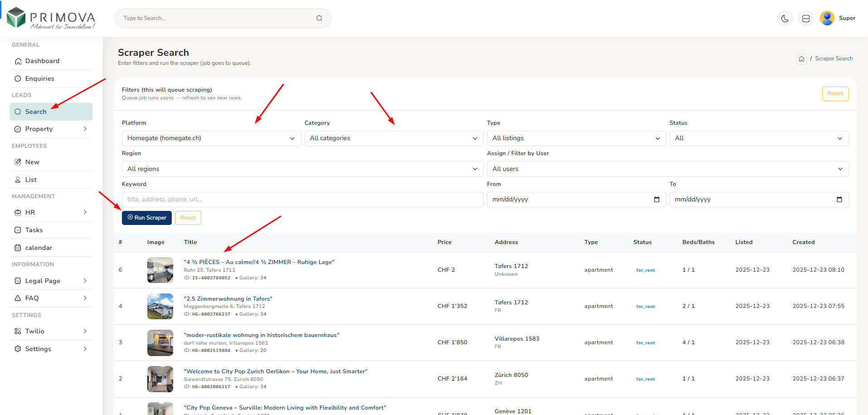Click the Keyword input field

tap(302, 200)
